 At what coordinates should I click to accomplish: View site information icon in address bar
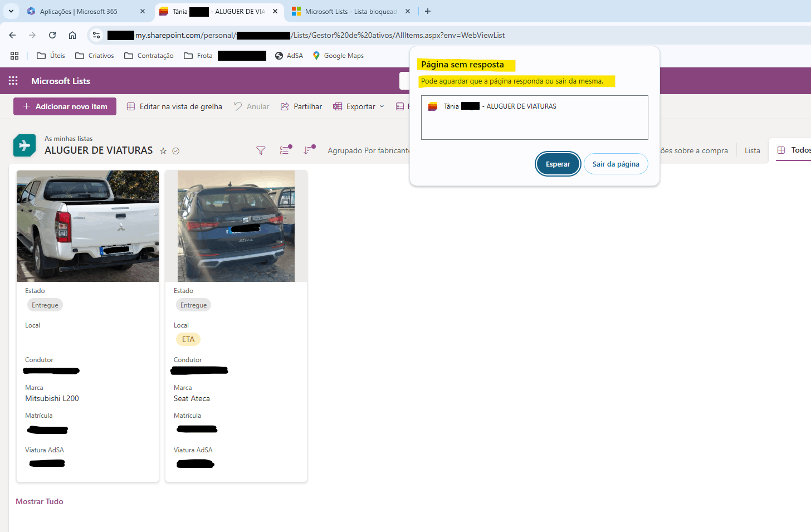pyautogui.click(x=96, y=35)
